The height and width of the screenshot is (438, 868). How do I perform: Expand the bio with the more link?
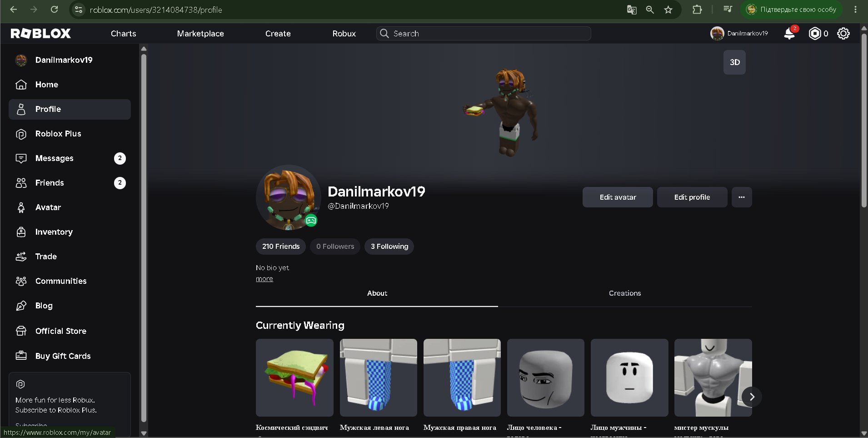click(x=264, y=279)
